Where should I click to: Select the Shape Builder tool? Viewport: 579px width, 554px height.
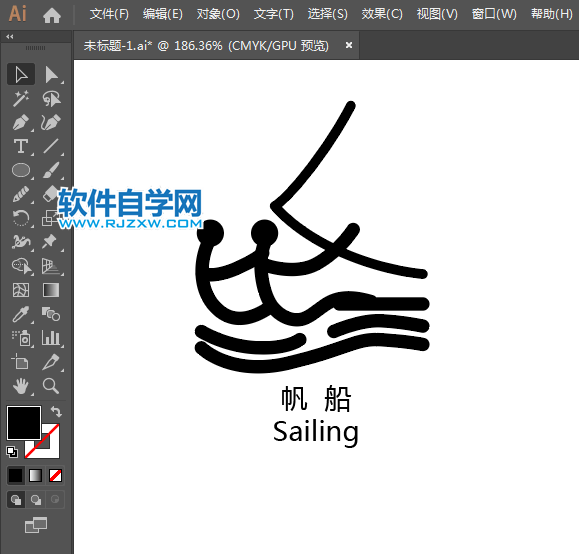click(21, 266)
